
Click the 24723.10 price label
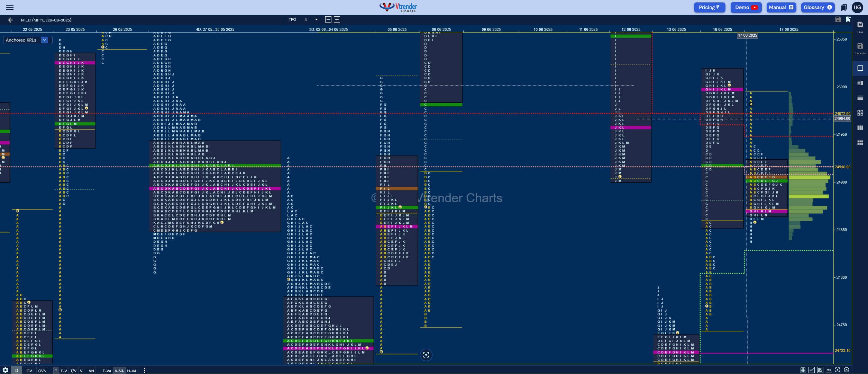click(842, 350)
